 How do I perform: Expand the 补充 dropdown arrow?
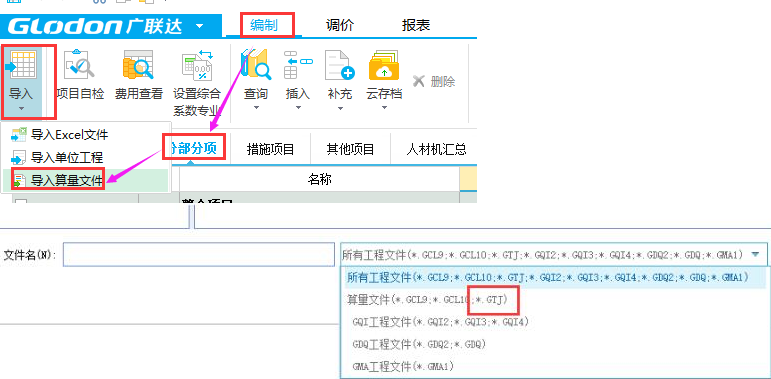[x=340, y=108]
